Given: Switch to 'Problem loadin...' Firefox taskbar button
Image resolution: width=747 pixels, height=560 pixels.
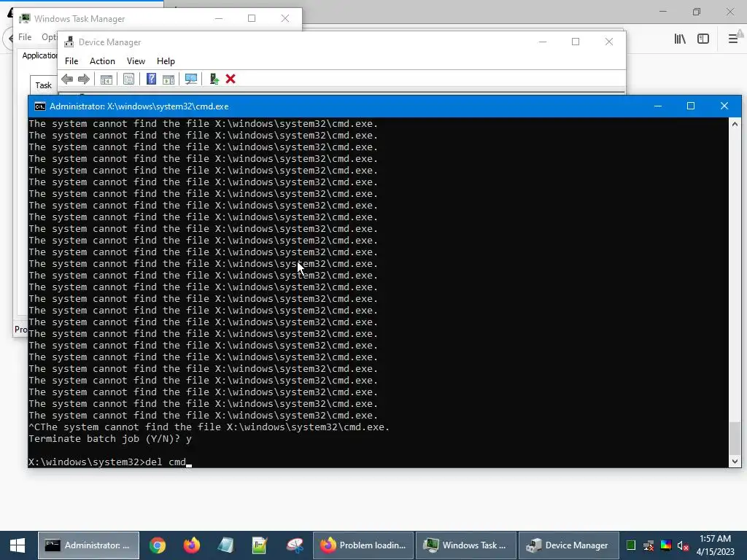Looking at the screenshot, I should [x=363, y=545].
